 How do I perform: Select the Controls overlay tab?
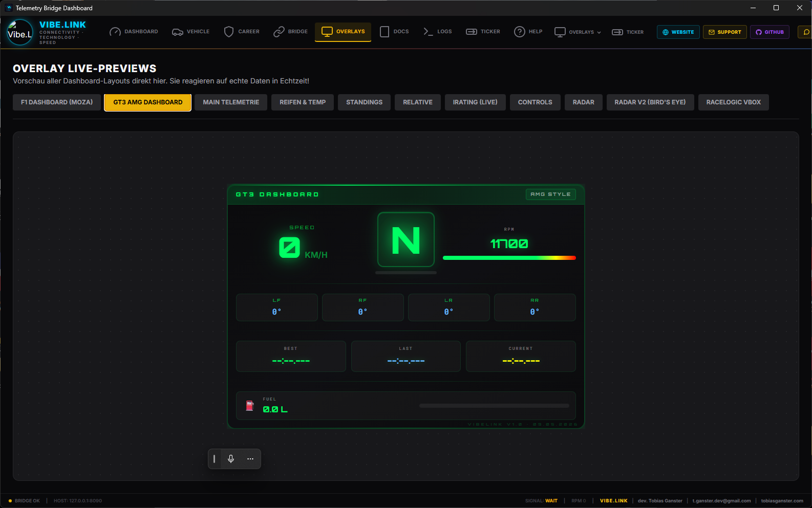(x=535, y=102)
